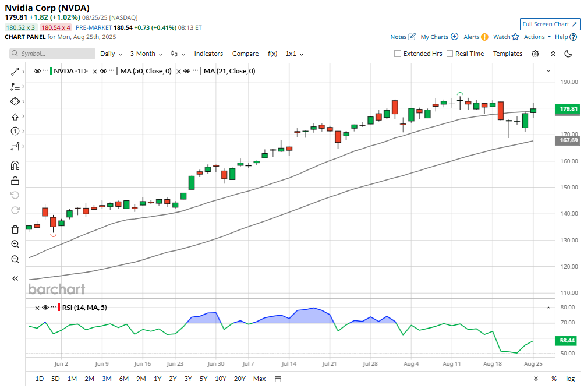Select the shapes drawing tool
The width and height of the screenshot is (584, 392).
15,101
